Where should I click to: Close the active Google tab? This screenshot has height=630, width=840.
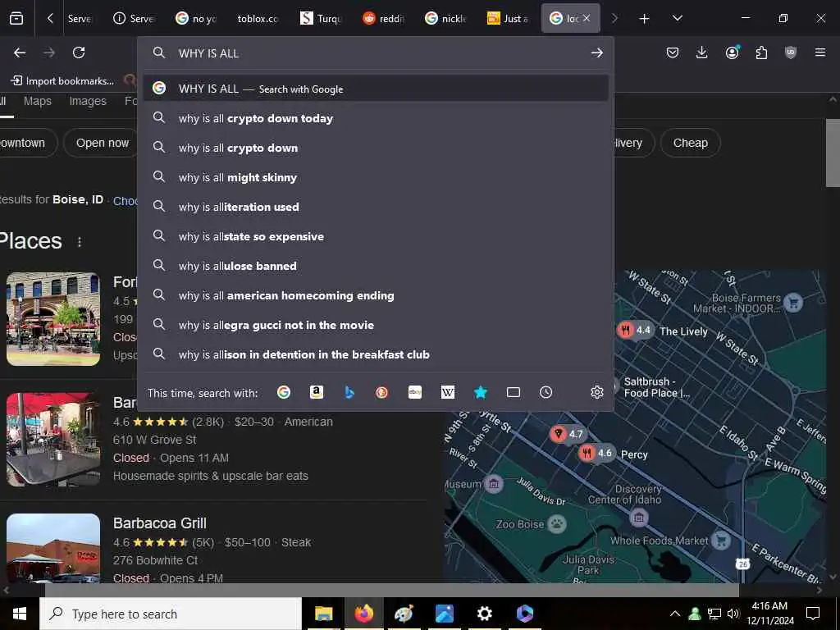point(587,18)
